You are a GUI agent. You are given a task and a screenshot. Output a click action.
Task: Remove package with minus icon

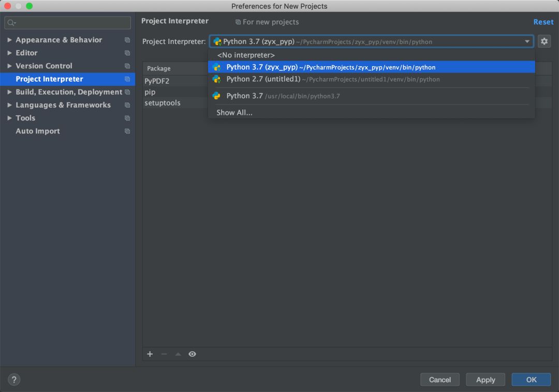pyautogui.click(x=164, y=354)
